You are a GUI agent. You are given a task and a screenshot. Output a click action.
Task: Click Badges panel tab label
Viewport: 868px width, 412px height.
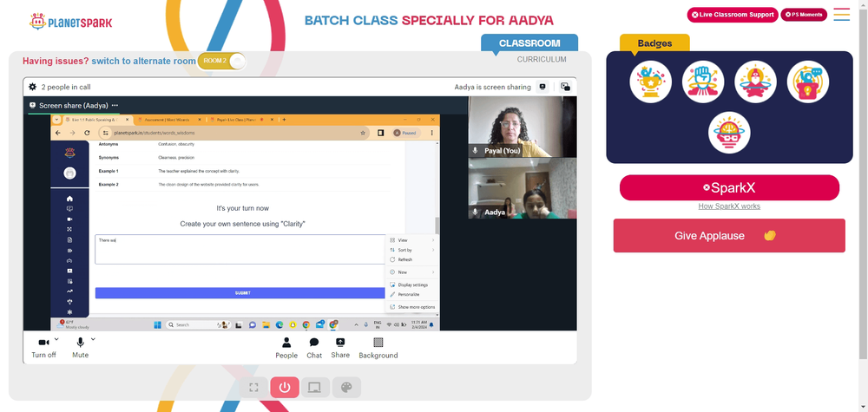tap(654, 43)
